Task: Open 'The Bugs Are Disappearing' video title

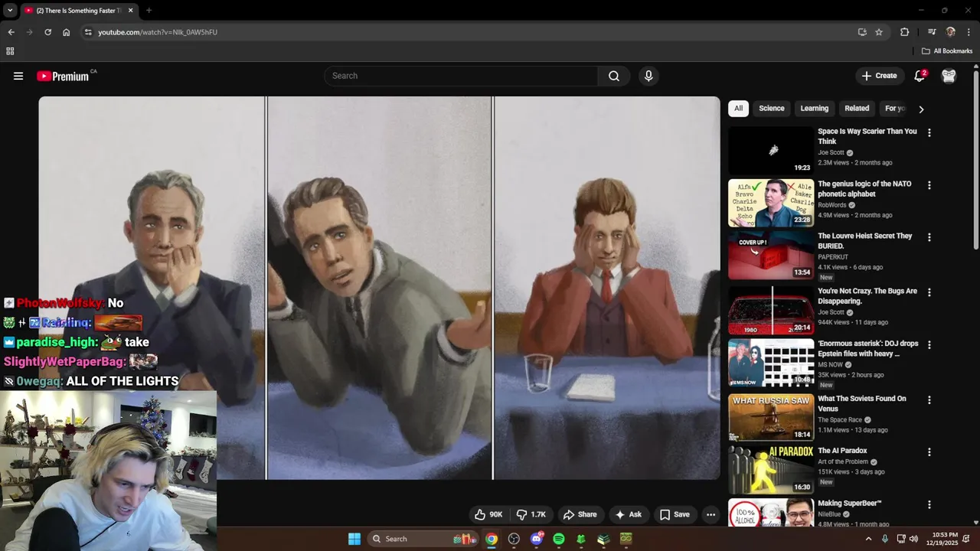Action: pos(867,296)
